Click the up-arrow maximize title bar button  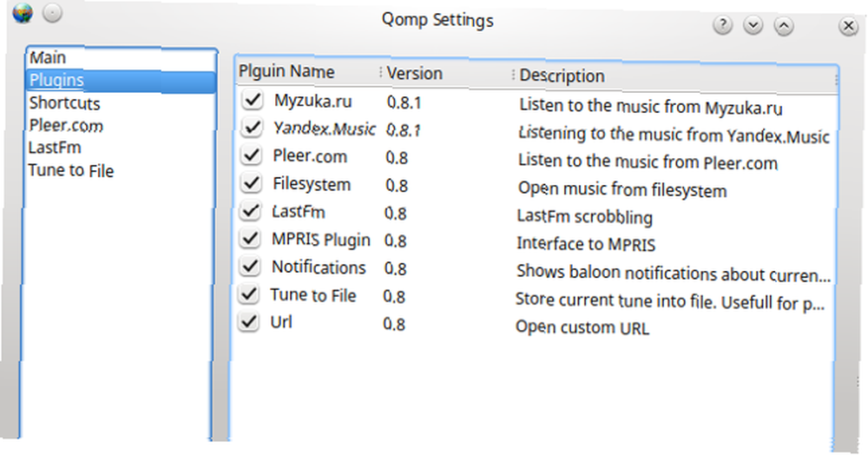[x=784, y=25]
